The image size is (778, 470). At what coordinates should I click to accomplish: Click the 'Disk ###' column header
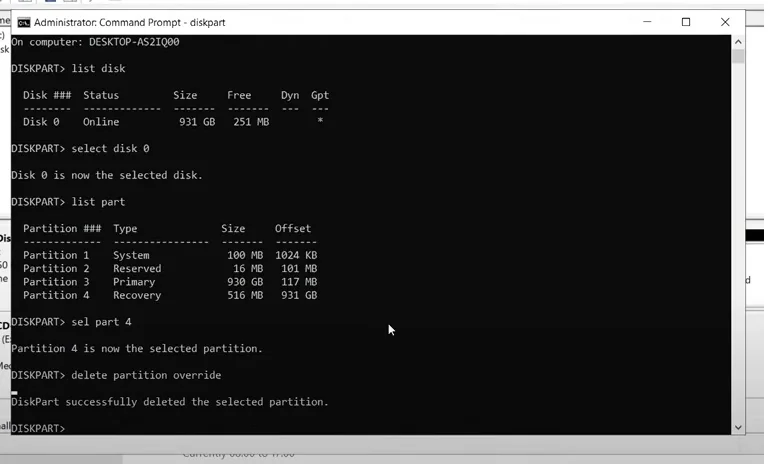47,95
